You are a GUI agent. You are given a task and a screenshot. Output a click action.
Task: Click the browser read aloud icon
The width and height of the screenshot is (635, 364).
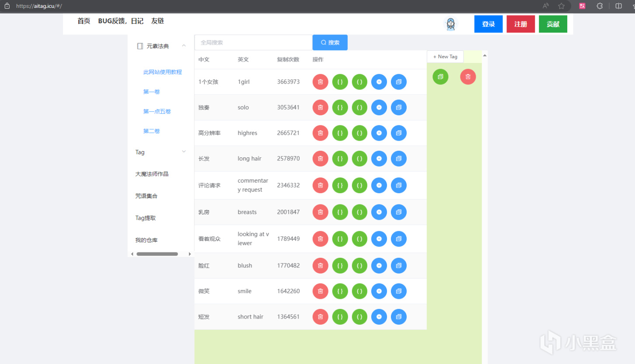546,6
